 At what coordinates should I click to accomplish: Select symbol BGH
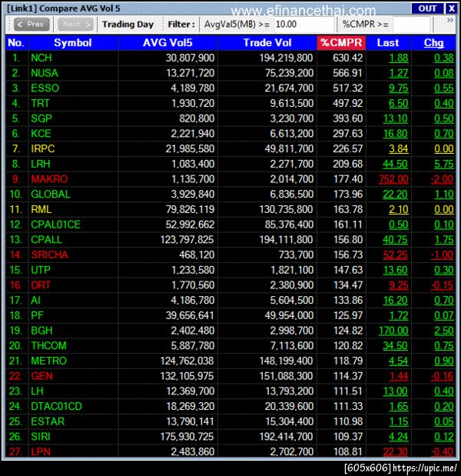coord(41,331)
